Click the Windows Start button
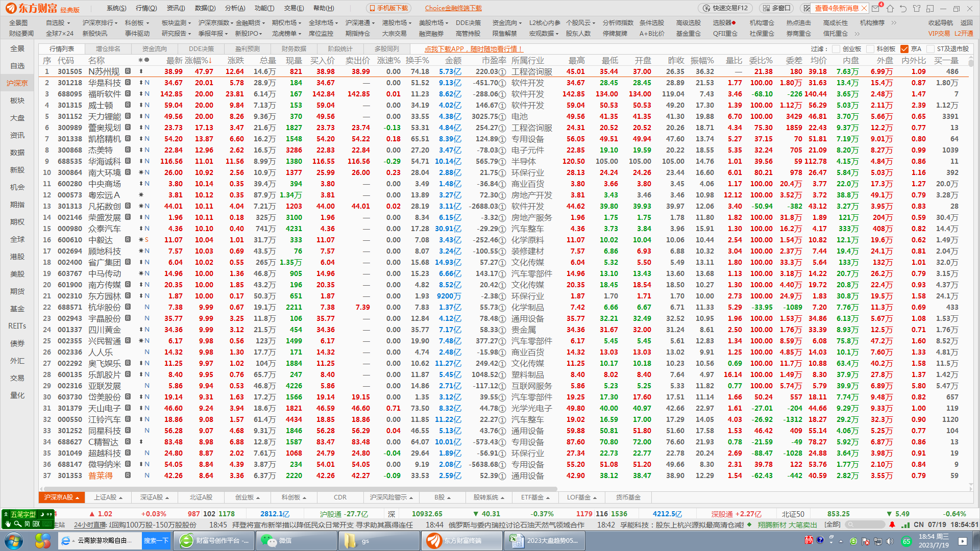980x551 pixels. 14,541
